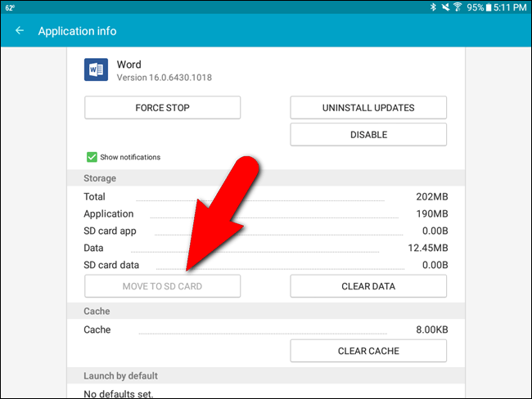Tap the Bluetooth status icon
Viewport: 532px width, 399px height.
pos(433,7)
